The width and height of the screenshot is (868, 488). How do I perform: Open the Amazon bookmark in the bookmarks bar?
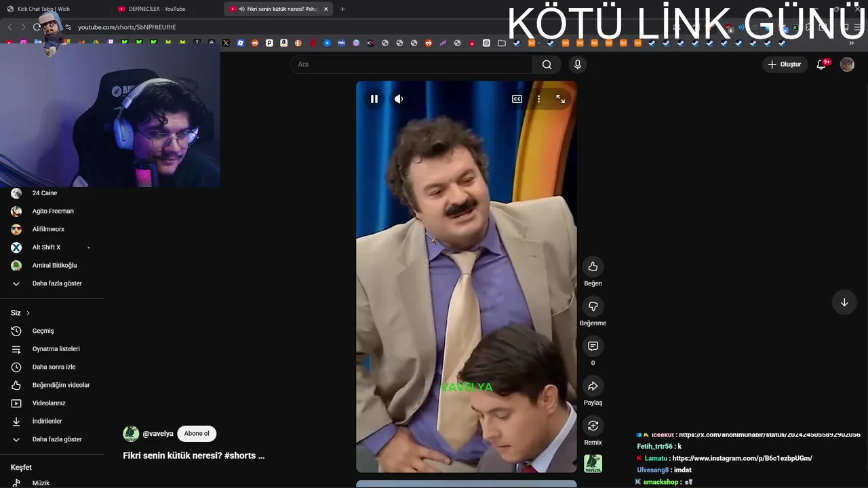click(x=283, y=43)
